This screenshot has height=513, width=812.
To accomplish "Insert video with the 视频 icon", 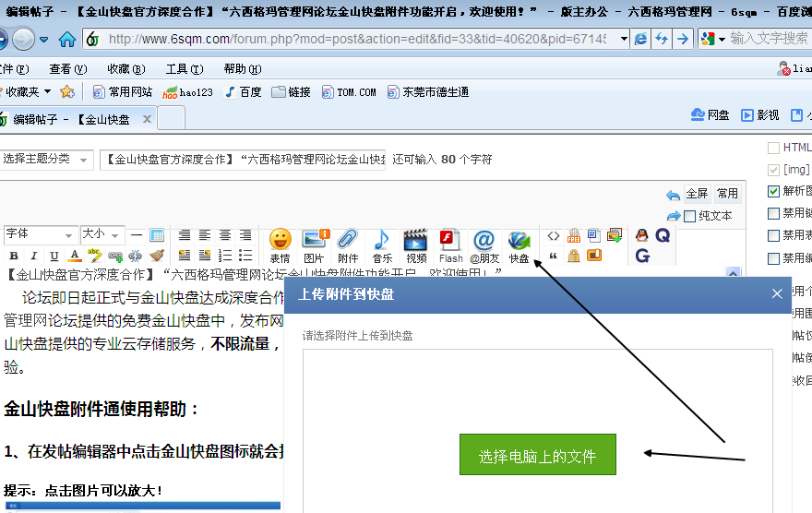I will pos(416,245).
